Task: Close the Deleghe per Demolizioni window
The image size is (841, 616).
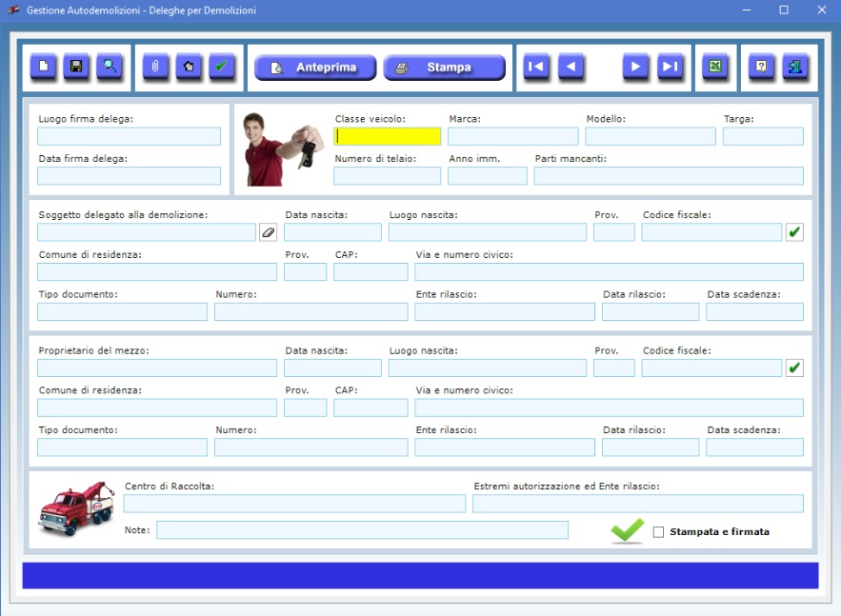Action: 822,10
